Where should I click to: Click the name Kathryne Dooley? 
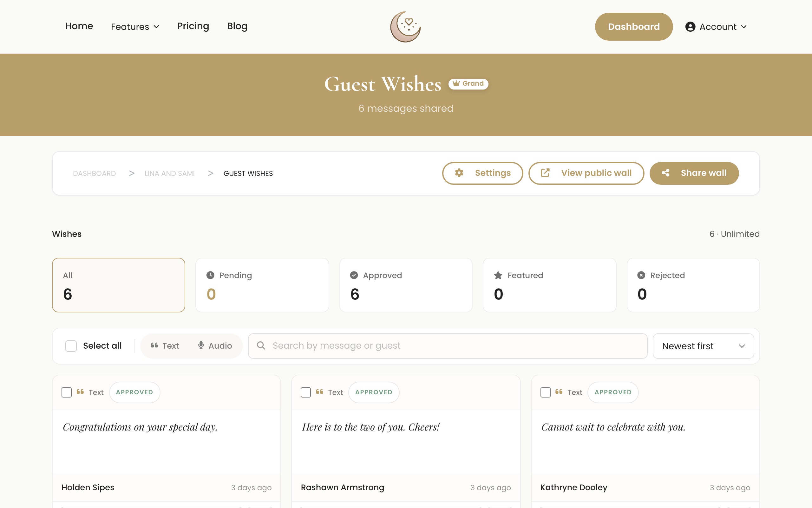(x=574, y=487)
